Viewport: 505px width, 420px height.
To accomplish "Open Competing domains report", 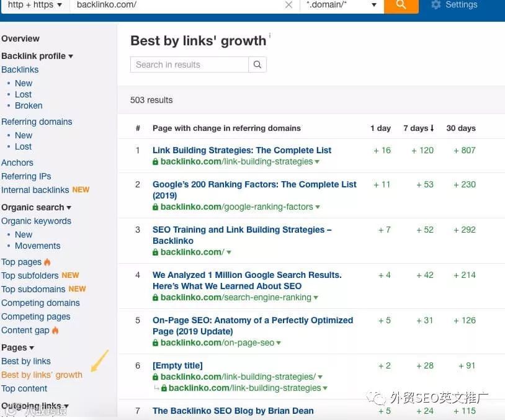I will [x=40, y=303].
